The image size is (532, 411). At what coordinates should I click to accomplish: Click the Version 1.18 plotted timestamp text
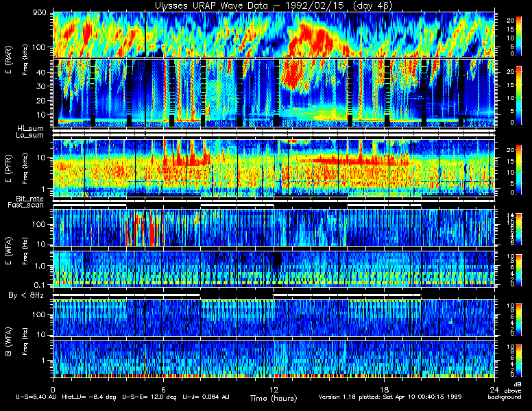point(390,397)
